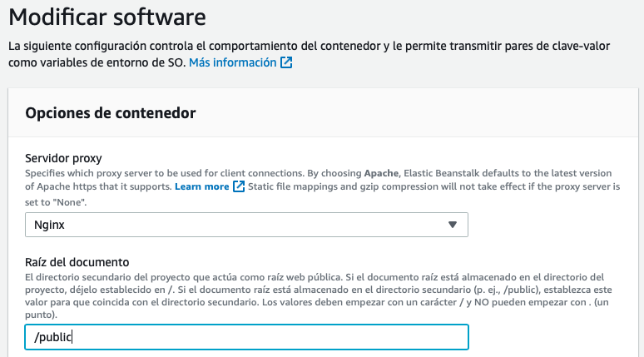
Task: Click the Elastic Beanstalk proxy description text
Action: 322,186
